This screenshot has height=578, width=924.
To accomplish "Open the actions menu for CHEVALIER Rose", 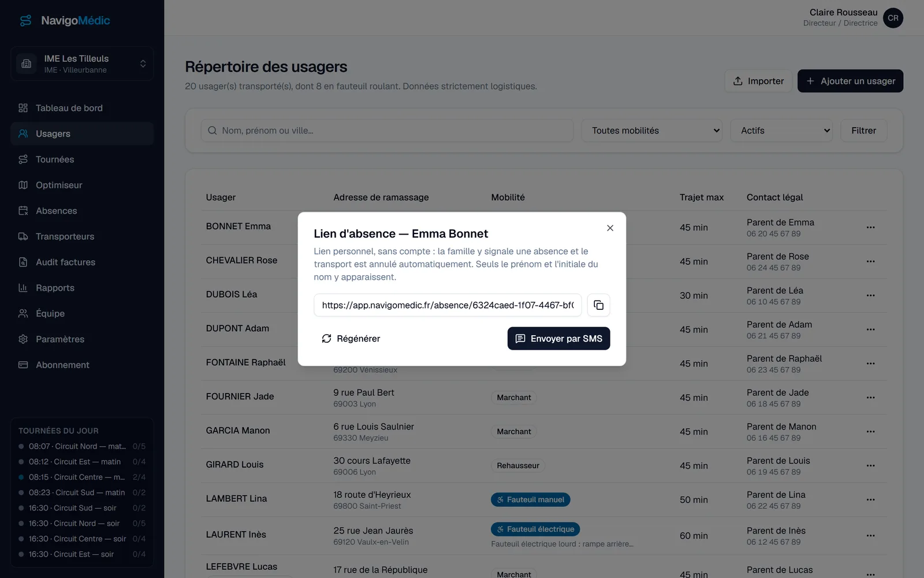I will click(870, 262).
